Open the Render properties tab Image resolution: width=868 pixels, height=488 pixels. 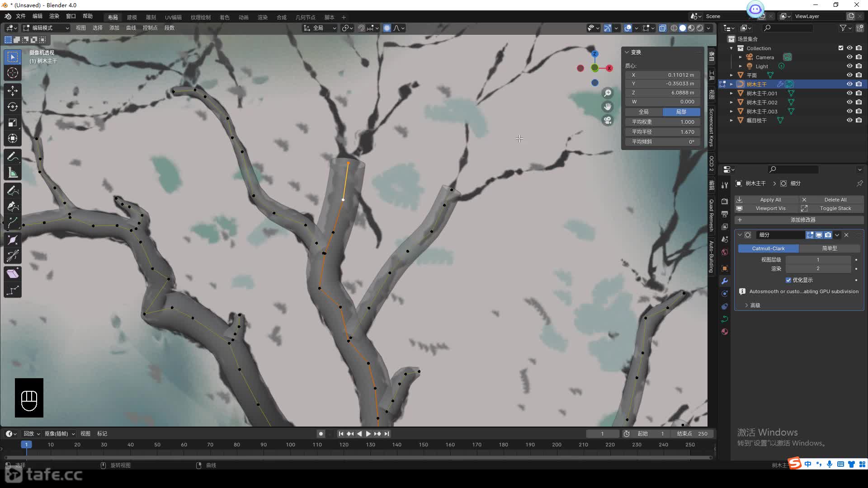point(725,202)
